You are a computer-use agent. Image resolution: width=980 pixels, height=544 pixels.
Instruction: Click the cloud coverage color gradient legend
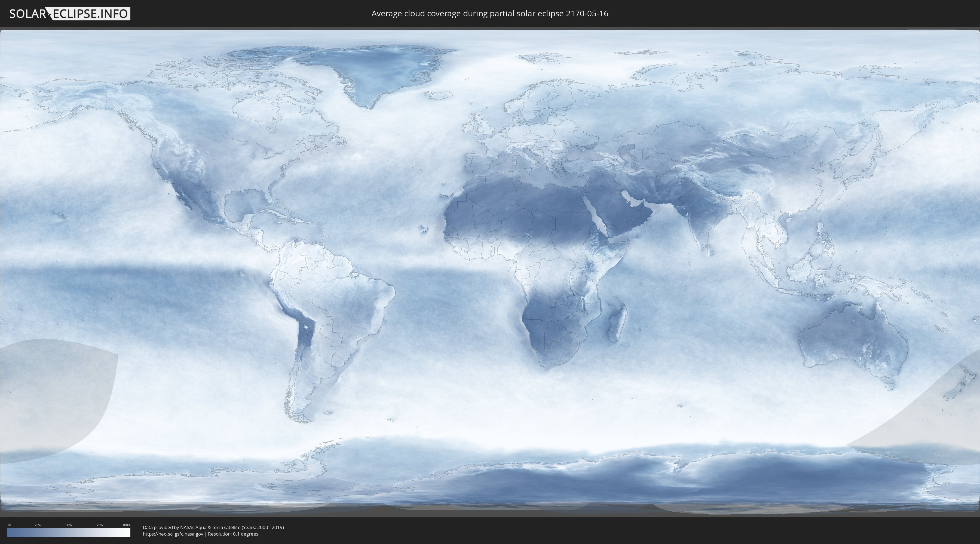point(69,533)
